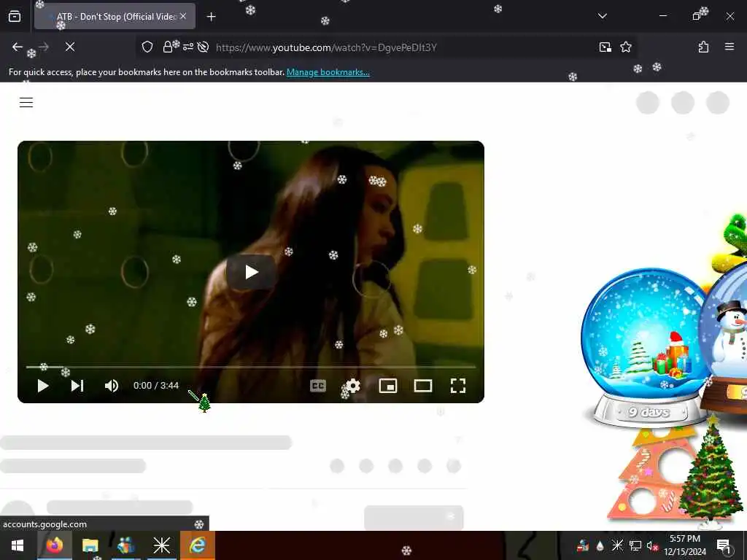Open Internet Explorer taskbar icon
The image size is (747, 560).
[x=197, y=545]
